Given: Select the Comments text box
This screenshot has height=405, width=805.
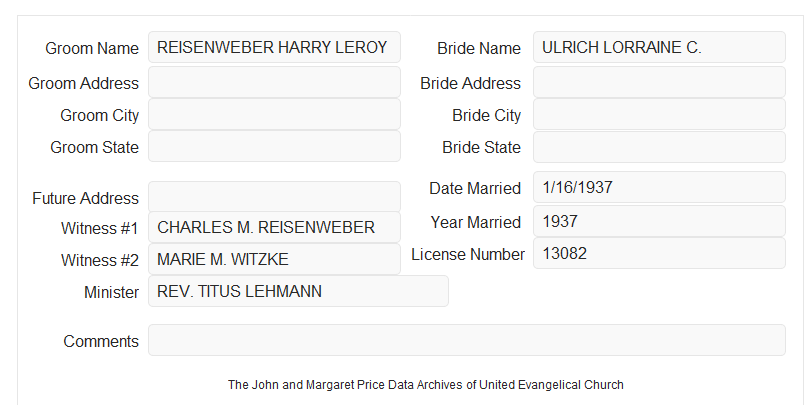Looking at the screenshot, I should (467, 340).
